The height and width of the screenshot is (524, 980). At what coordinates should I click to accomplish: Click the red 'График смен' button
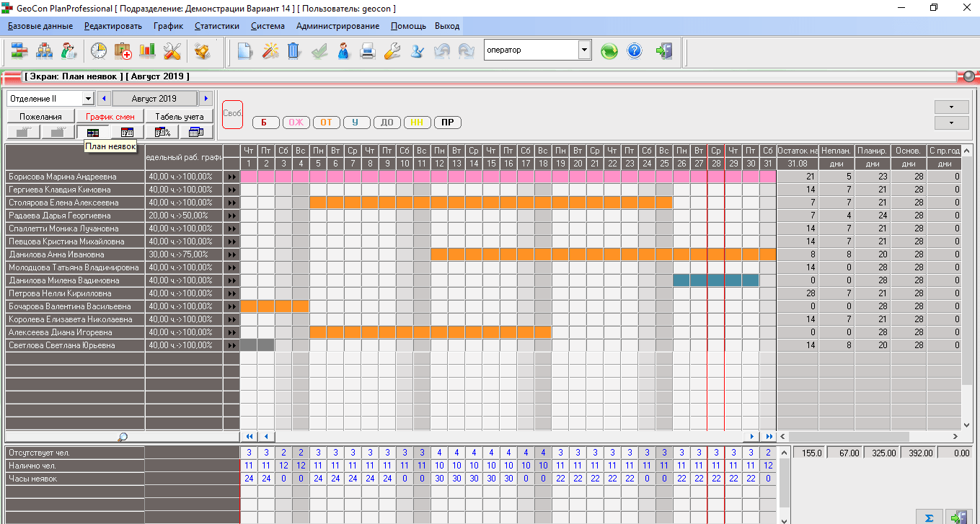click(x=110, y=117)
